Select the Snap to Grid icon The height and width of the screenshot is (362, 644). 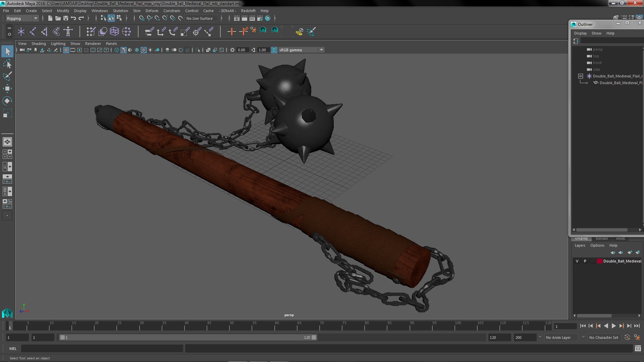point(142,18)
